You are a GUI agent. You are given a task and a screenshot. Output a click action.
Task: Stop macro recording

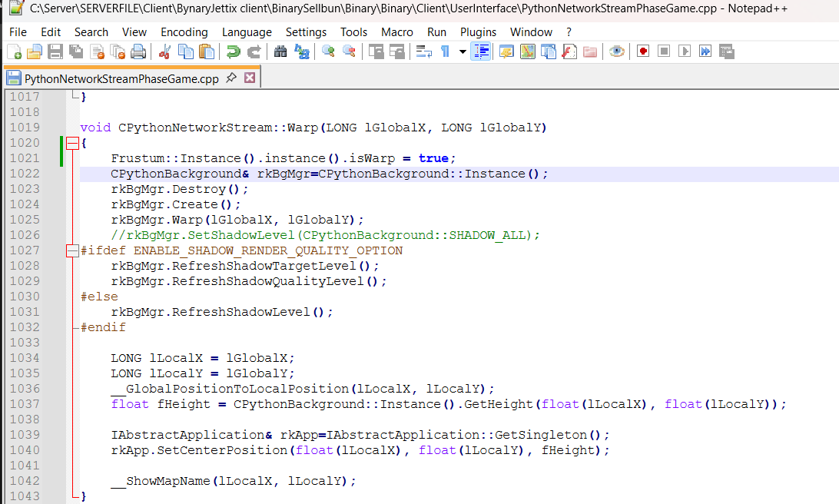664,52
